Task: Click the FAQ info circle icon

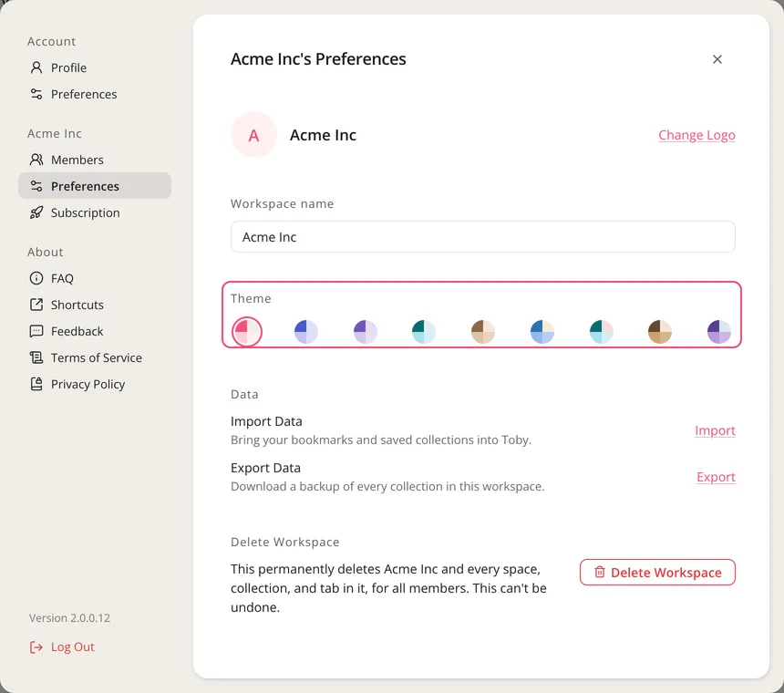Action: pyautogui.click(x=36, y=278)
